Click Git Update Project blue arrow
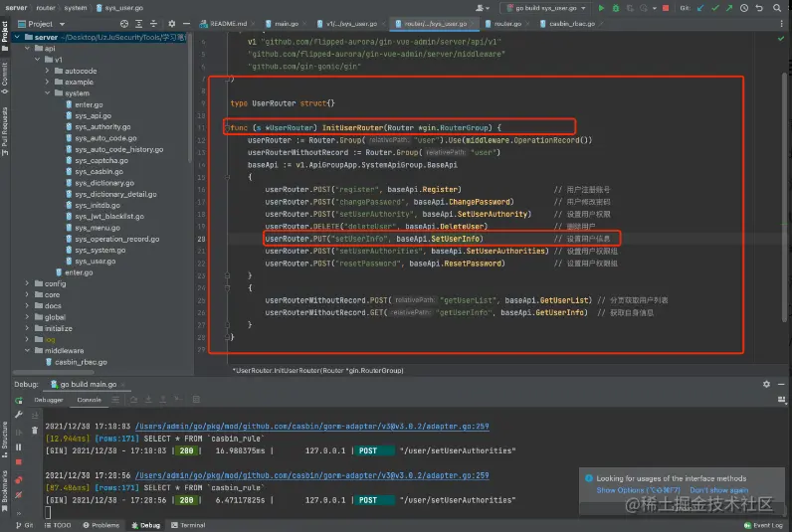The image size is (792, 532). coord(700,8)
